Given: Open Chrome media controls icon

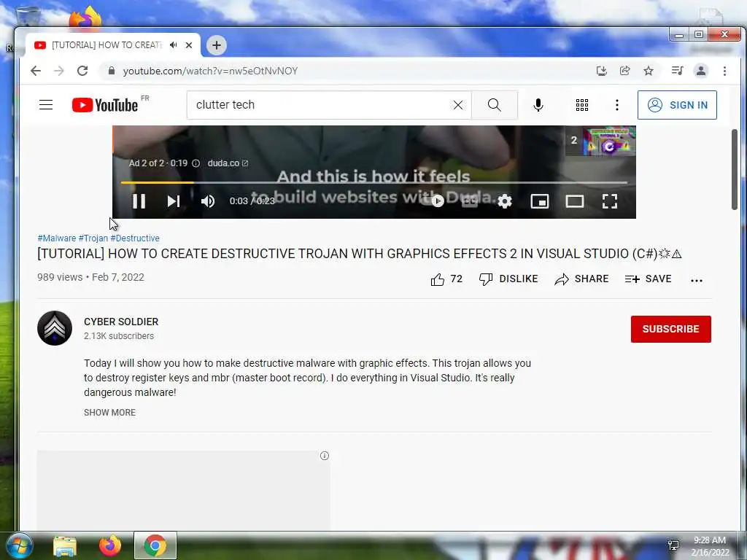Looking at the screenshot, I should tap(677, 71).
